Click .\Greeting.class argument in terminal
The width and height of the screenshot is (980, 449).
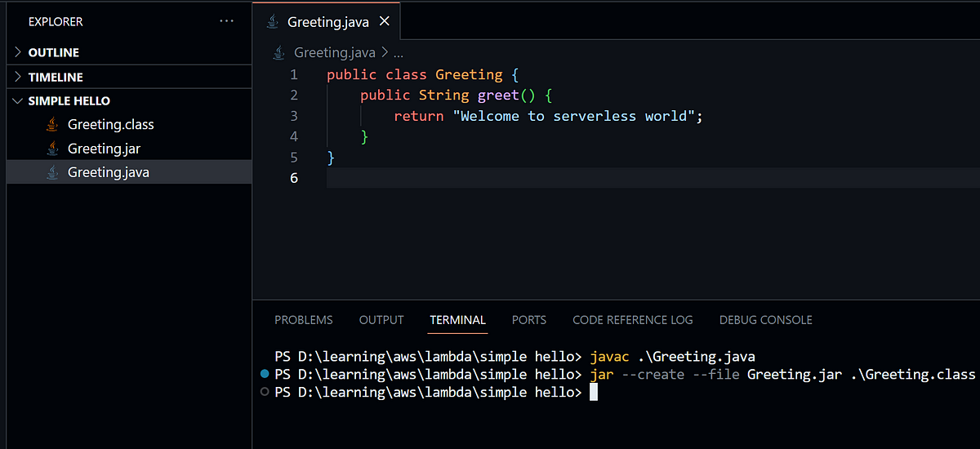pyautogui.click(x=914, y=374)
